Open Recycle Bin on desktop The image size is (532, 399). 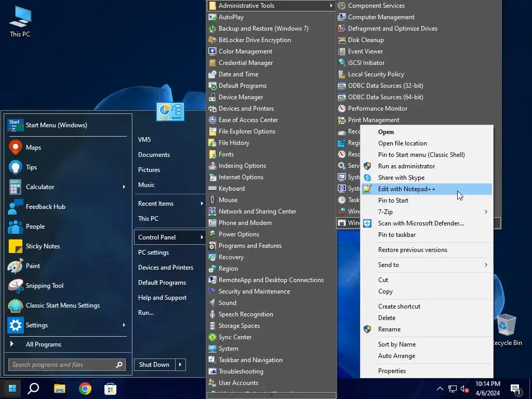pyautogui.click(x=507, y=329)
